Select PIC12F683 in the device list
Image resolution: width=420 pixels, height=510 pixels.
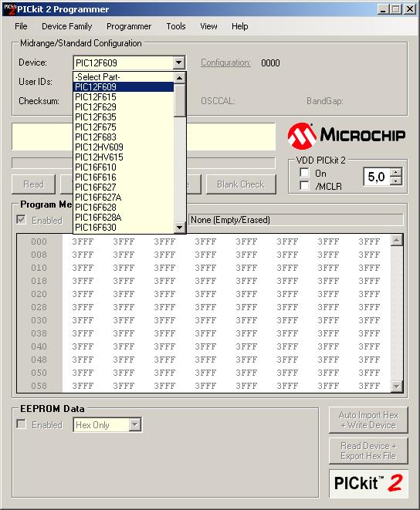point(124,137)
